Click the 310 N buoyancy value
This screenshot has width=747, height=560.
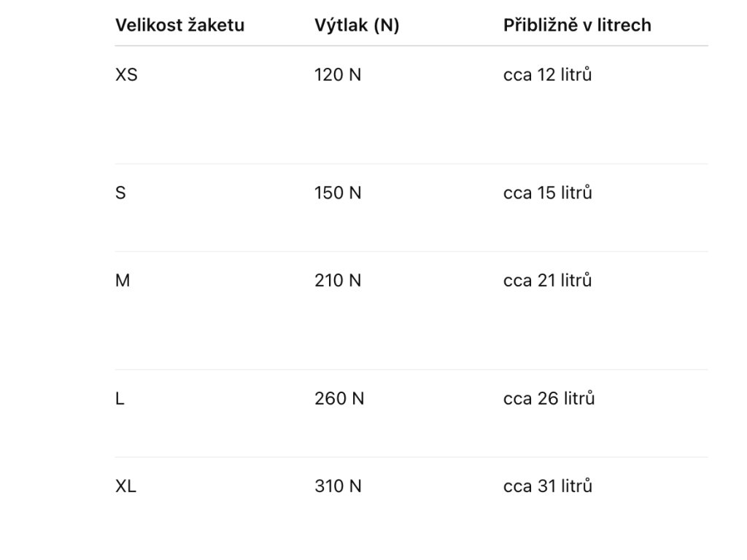coord(338,486)
